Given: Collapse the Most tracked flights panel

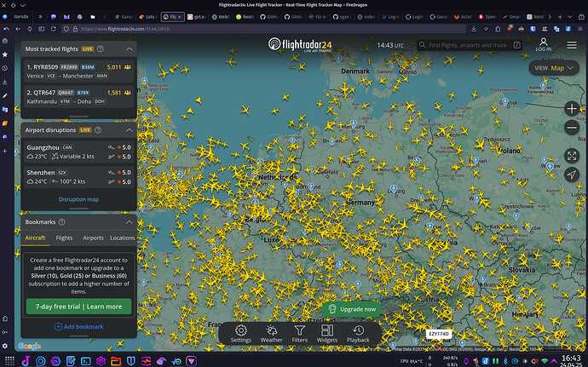Looking at the screenshot, I should [129, 49].
